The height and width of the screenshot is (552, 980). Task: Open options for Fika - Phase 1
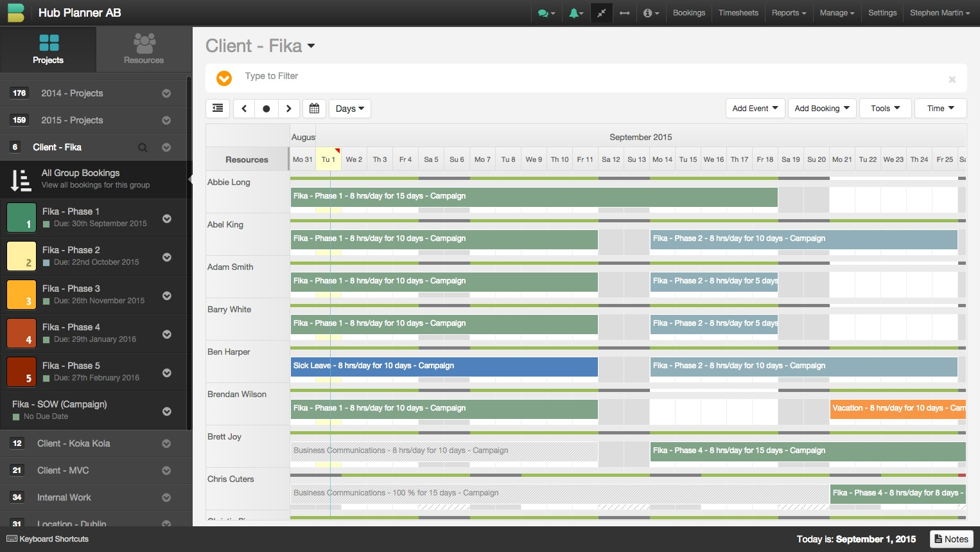coord(167,218)
